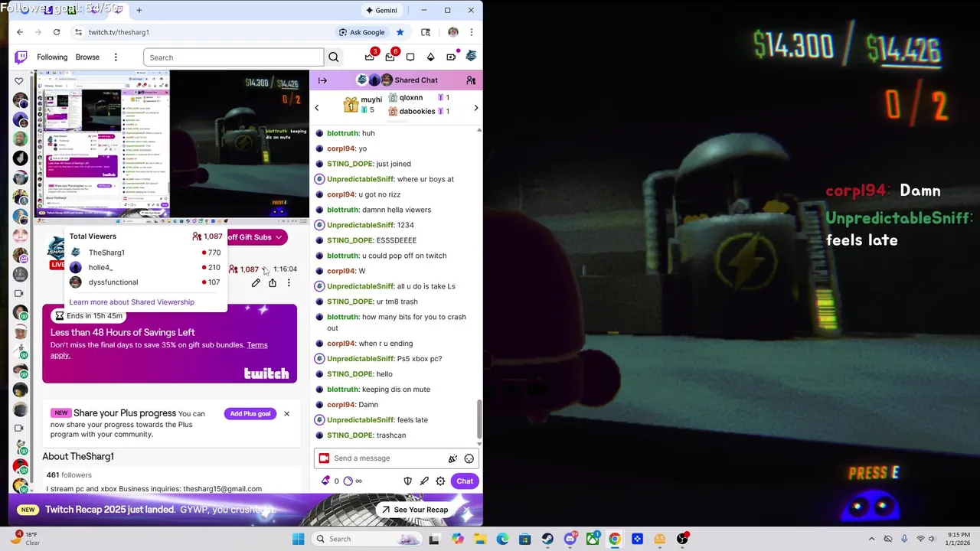Screen dimensions: 980x551
Task: Open chat settings gear
Action: tap(440, 481)
